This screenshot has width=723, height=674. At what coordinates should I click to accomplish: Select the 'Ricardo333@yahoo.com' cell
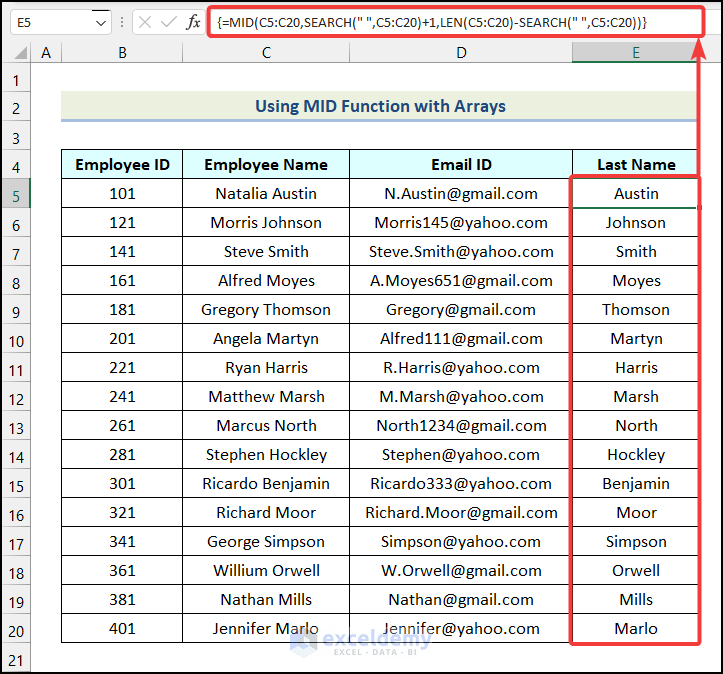pos(461,484)
